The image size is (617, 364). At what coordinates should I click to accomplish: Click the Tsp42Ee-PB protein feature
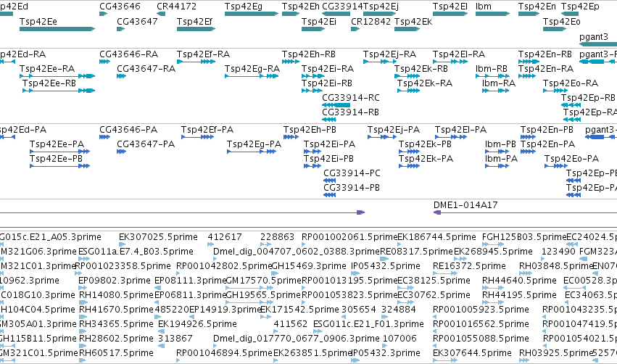click(59, 166)
